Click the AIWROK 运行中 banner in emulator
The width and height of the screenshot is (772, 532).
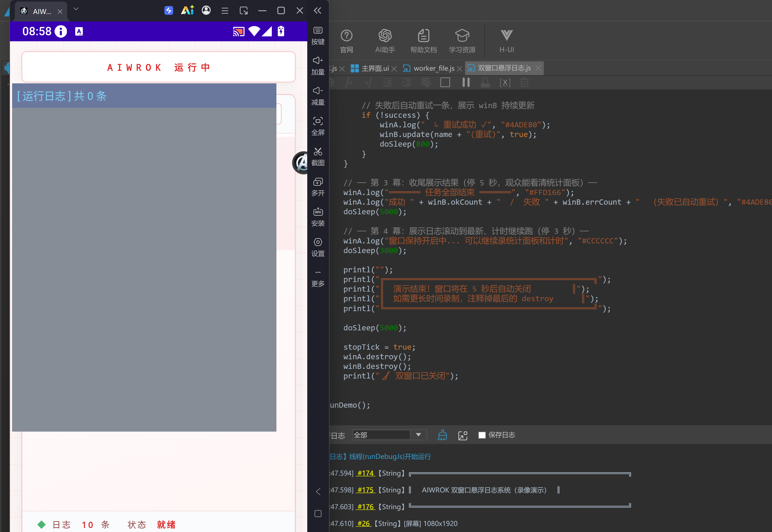(x=159, y=67)
